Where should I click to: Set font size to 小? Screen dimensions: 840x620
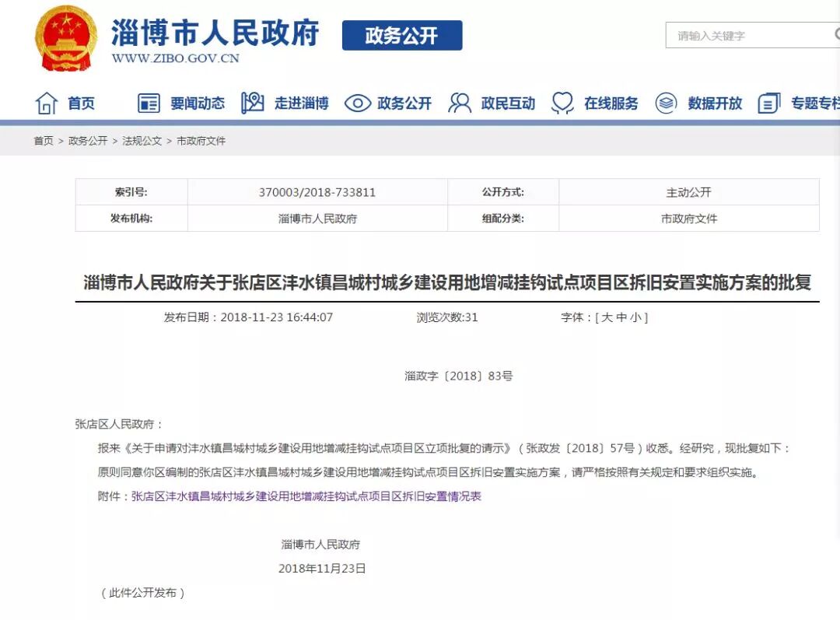[x=636, y=317]
